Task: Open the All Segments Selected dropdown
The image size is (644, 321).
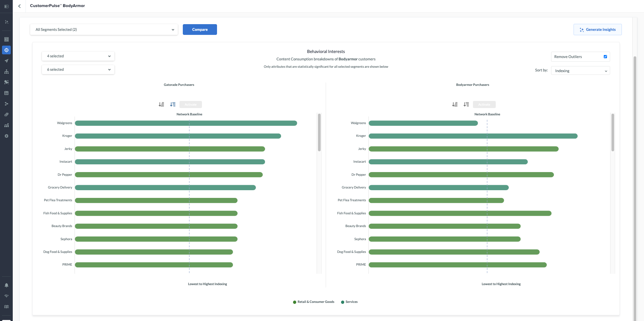Action: 104,30
